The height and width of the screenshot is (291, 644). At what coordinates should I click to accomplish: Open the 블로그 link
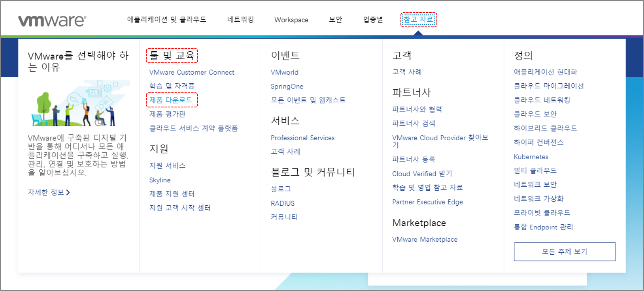point(281,189)
